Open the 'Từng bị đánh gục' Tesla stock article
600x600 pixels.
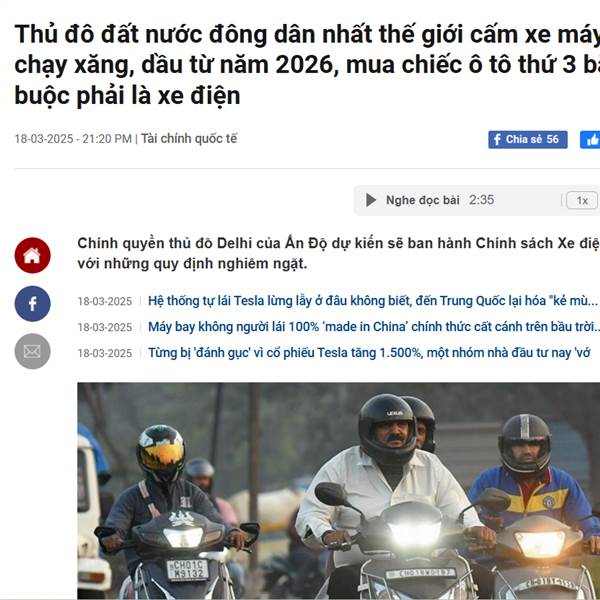tap(369, 352)
